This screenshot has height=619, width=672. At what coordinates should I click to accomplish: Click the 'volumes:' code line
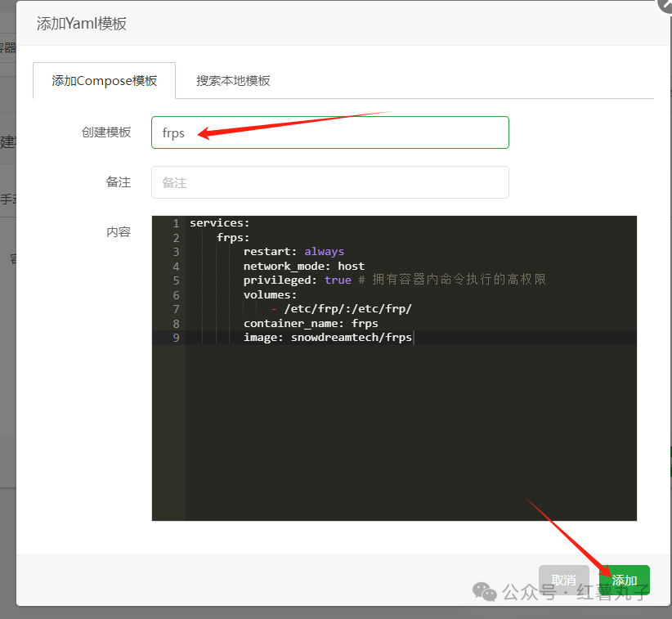270,295
